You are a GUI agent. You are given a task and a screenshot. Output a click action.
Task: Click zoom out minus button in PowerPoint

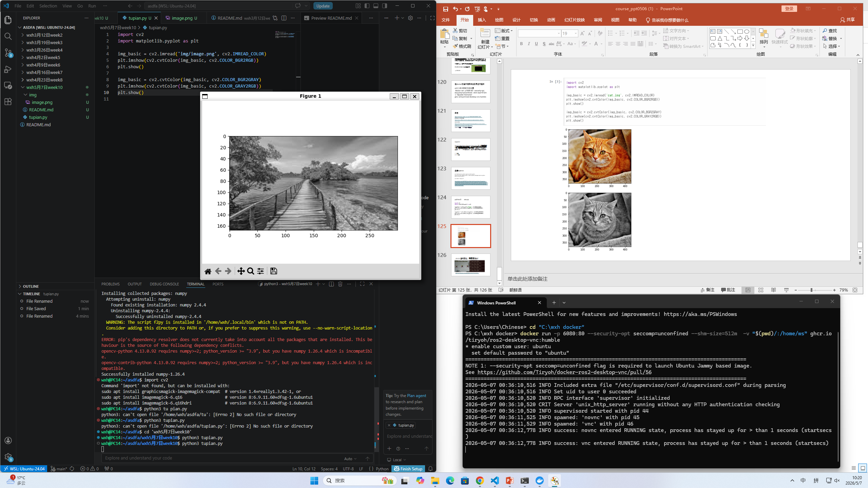796,290
